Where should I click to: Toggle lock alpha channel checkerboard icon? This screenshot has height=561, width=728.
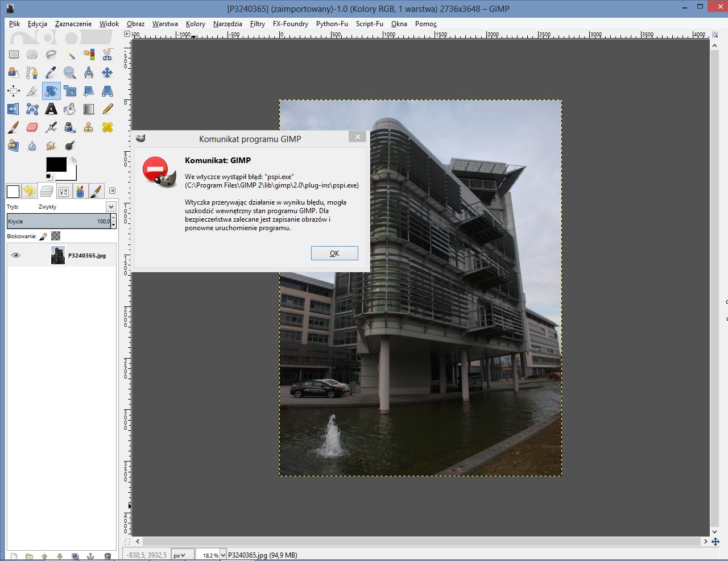tap(56, 236)
